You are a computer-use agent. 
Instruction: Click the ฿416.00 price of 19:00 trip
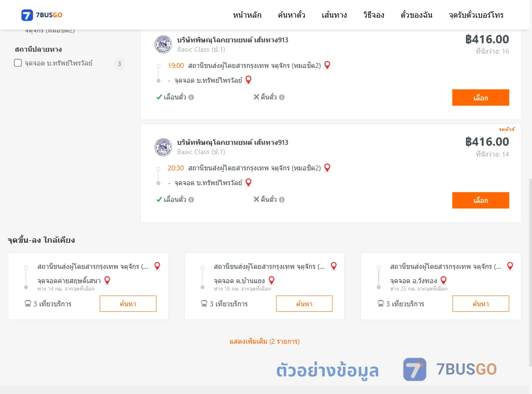click(x=487, y=39)
